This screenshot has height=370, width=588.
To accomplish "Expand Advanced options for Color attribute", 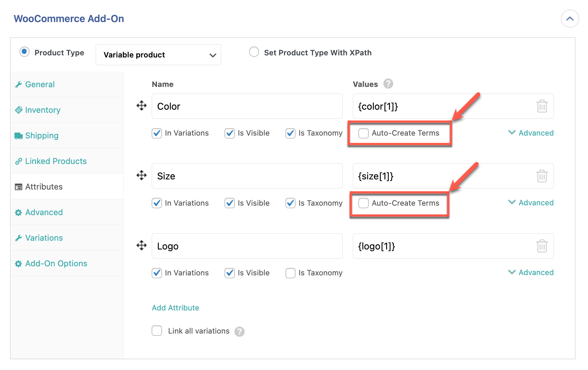I will (531, 133).
